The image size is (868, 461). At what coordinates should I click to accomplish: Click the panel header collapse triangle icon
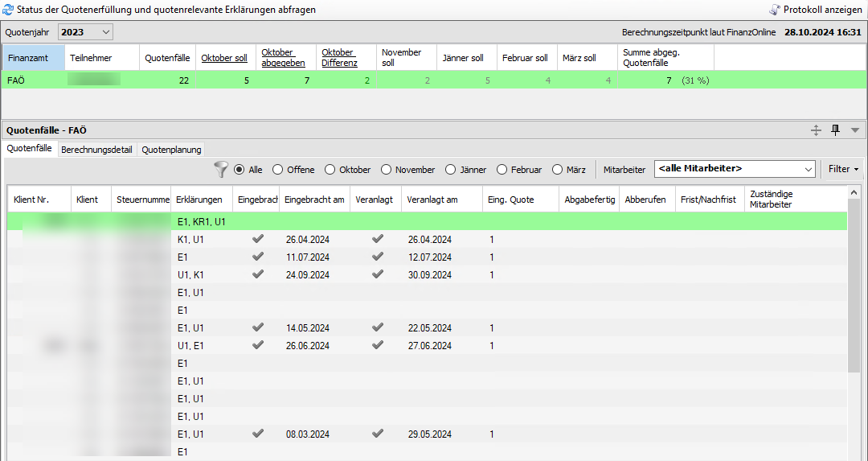click(x=854, y=130)
